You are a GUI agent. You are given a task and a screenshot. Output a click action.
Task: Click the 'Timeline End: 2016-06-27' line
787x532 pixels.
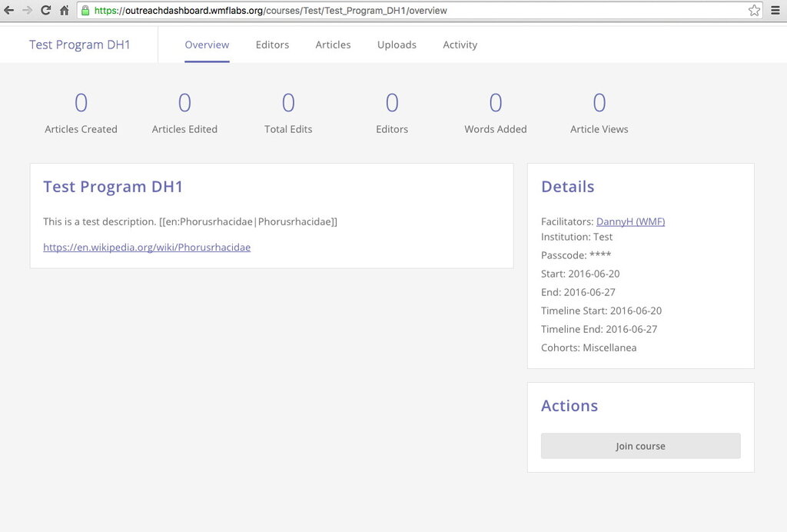pos(599,329)
